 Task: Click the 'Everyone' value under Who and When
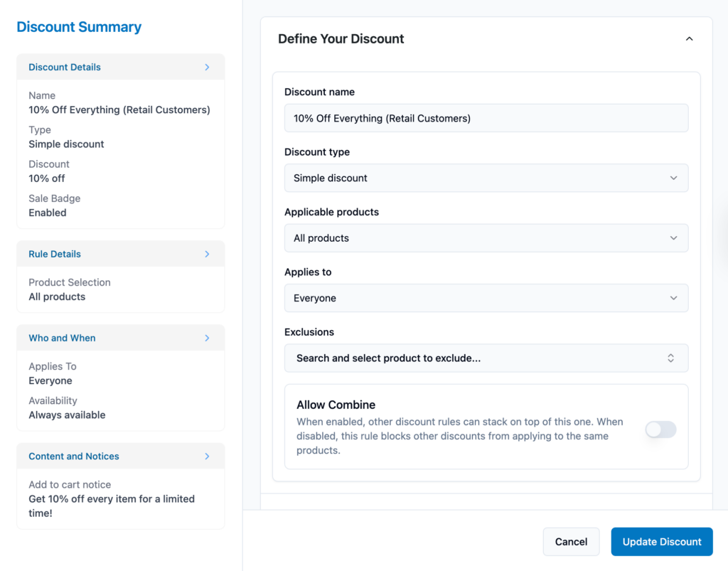click(x=50, y=381)
